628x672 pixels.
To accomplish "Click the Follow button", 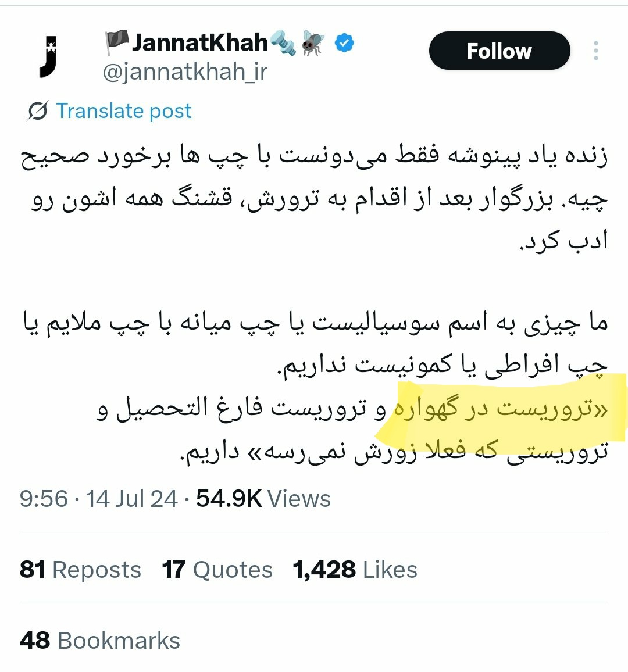I will 499,51.
